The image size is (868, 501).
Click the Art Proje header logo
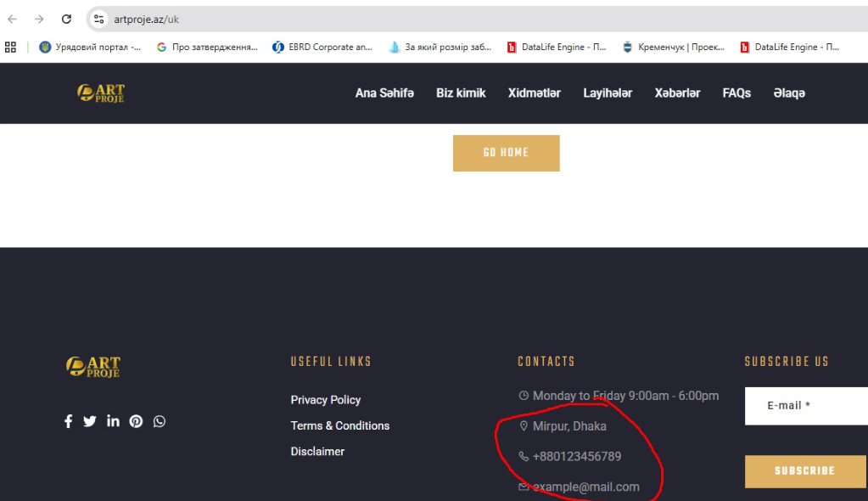(x=101, y=93)
